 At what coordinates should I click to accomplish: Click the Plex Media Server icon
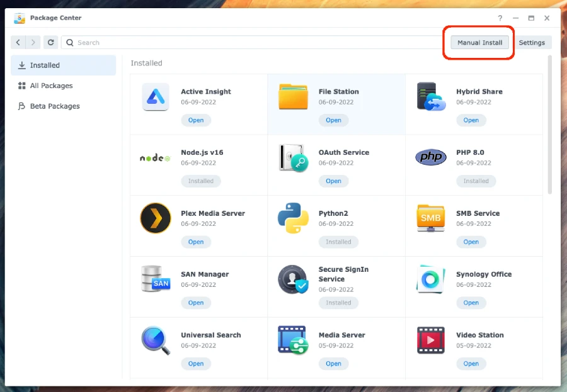(156, 218)
